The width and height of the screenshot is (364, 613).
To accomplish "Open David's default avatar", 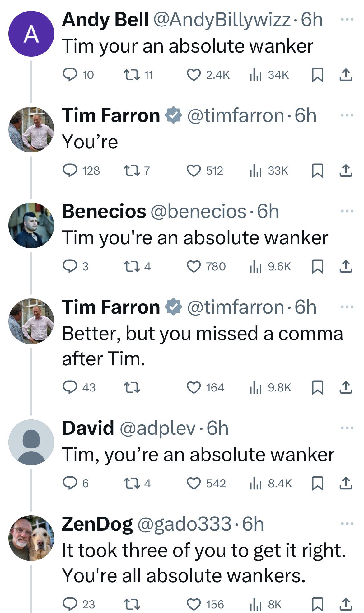I will pos(31,442).
